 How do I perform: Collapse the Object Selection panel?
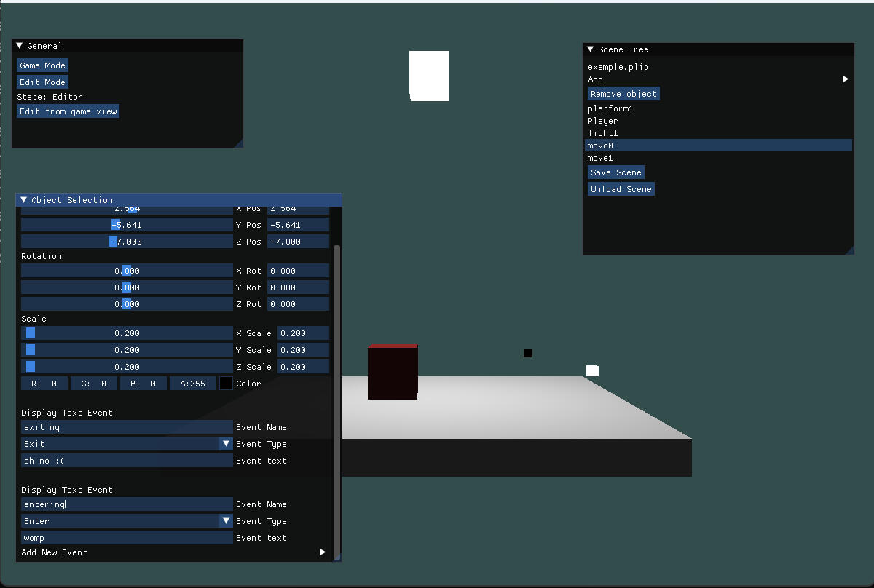tap(24, 200)
